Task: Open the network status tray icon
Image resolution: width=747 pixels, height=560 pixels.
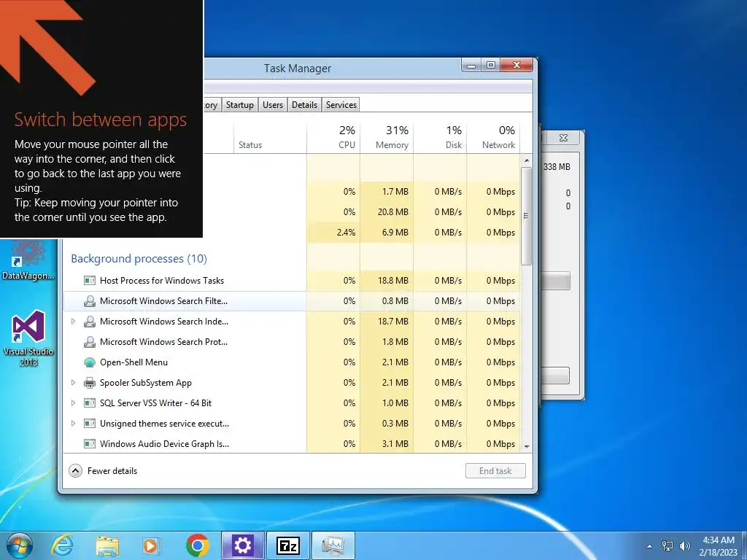Action: [x=667, y=546]
